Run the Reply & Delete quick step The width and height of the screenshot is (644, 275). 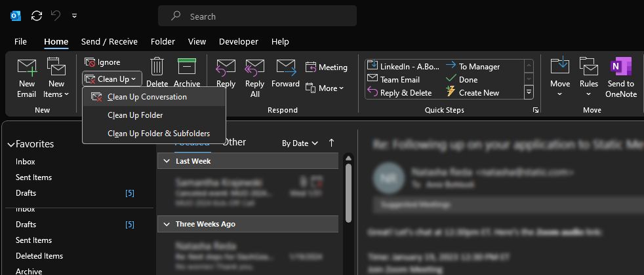(x=405, y=93)
